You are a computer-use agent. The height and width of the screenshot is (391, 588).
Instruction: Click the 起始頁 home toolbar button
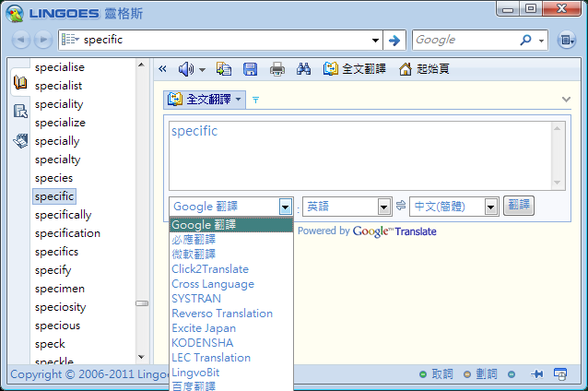click(x=424, y=69)
